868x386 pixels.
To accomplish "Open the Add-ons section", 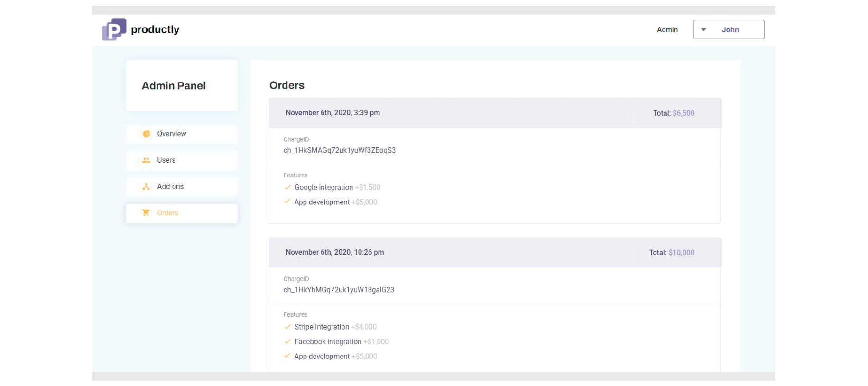I will (x=182, y=187).
